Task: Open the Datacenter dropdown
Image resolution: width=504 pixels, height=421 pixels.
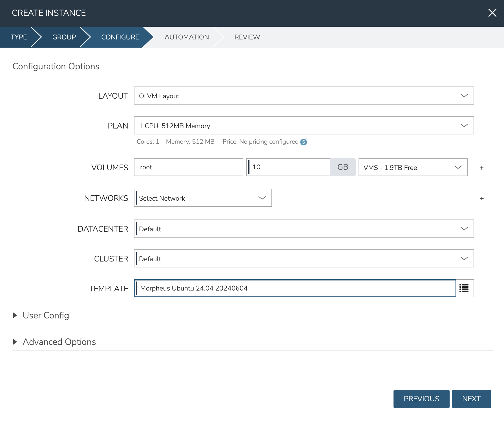Action: click(x=304, y=229)
